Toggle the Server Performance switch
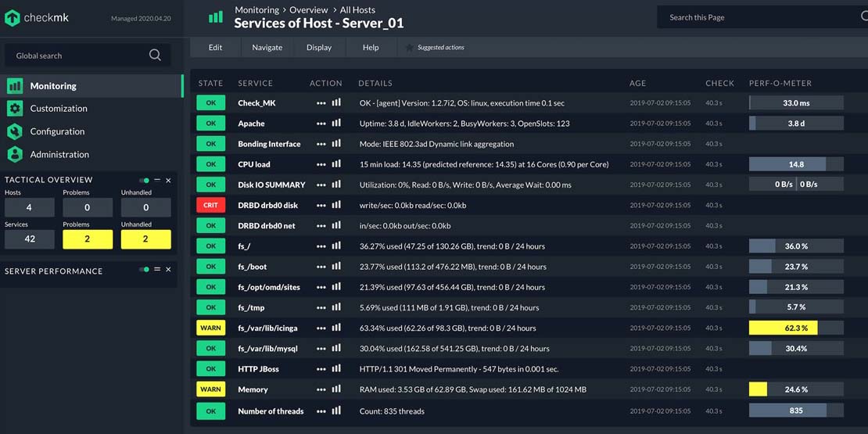 [x=145, y=270]
